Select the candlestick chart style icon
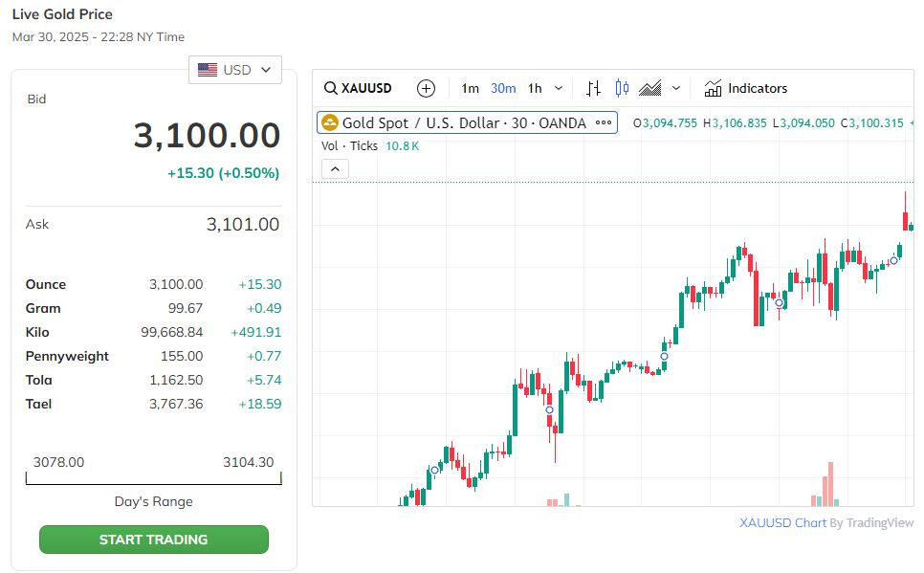 coord(623,88)
